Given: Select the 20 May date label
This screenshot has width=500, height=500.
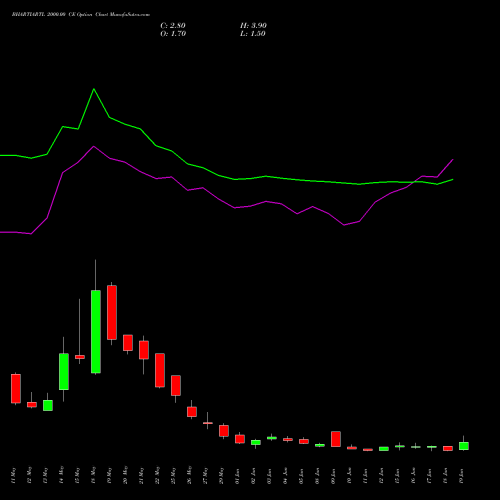Looking at the screenshot, I should (x=125, y=476).
